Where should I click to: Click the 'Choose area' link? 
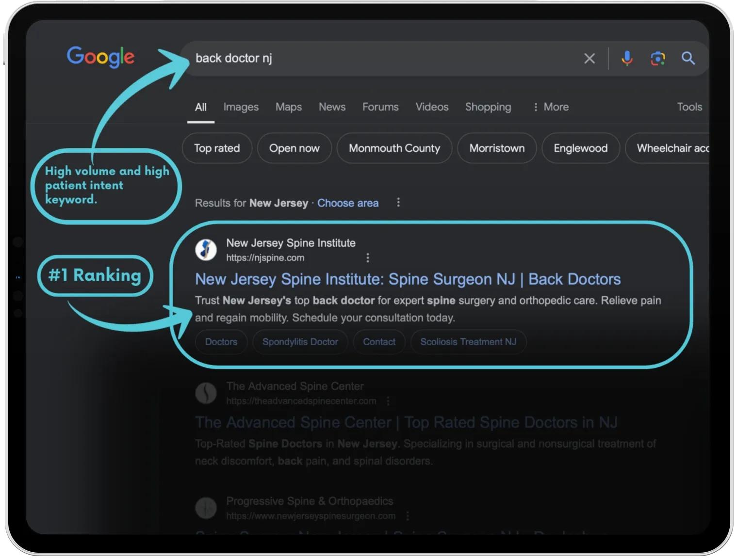(x=348, y=203)
